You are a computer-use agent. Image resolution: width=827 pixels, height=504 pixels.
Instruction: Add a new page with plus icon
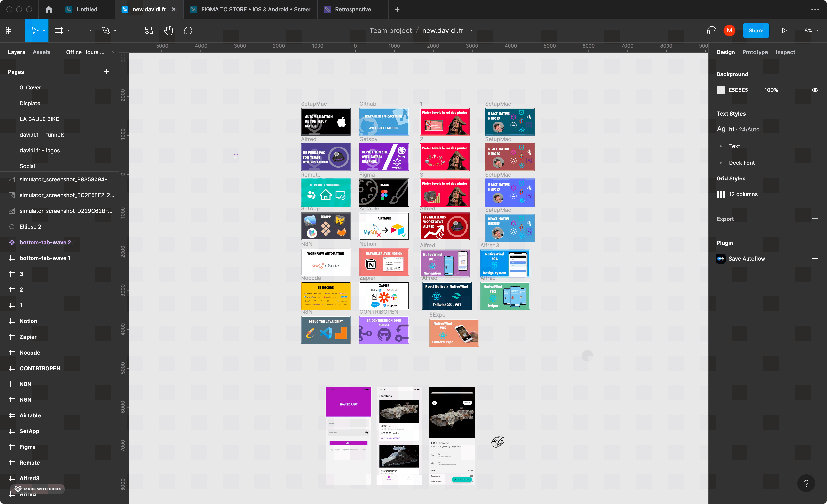(x=106, y=72)
